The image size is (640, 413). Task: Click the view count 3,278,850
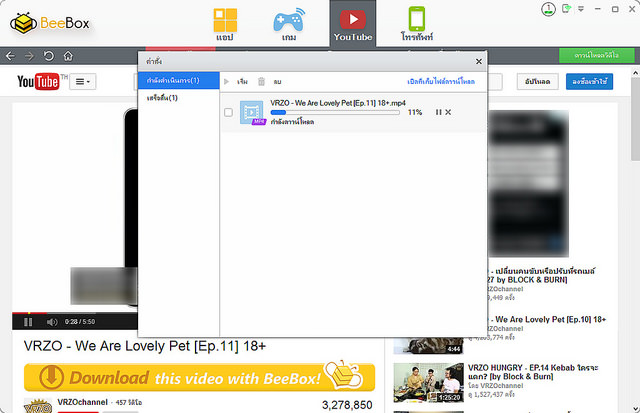(x=347, y=405)
